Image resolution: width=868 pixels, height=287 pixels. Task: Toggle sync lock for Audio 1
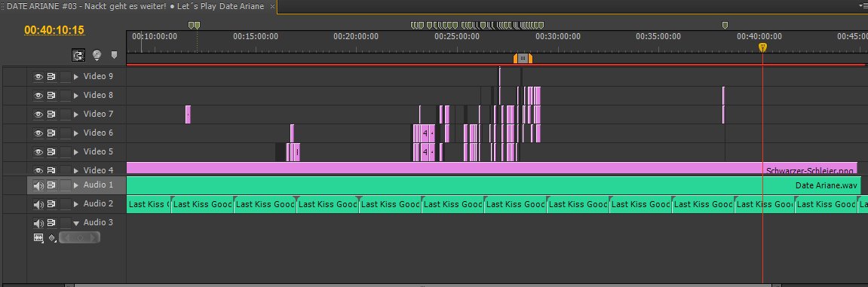pos(51,185)
